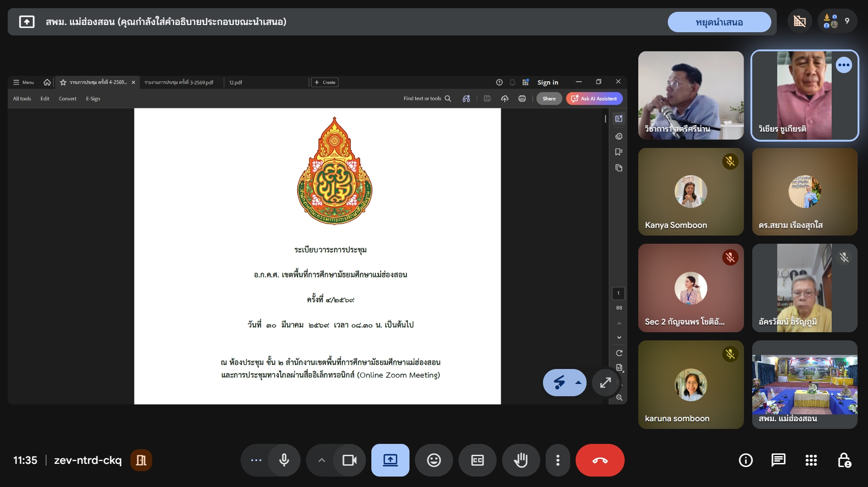Expand the annotation pen tool options

click(579, 383)
